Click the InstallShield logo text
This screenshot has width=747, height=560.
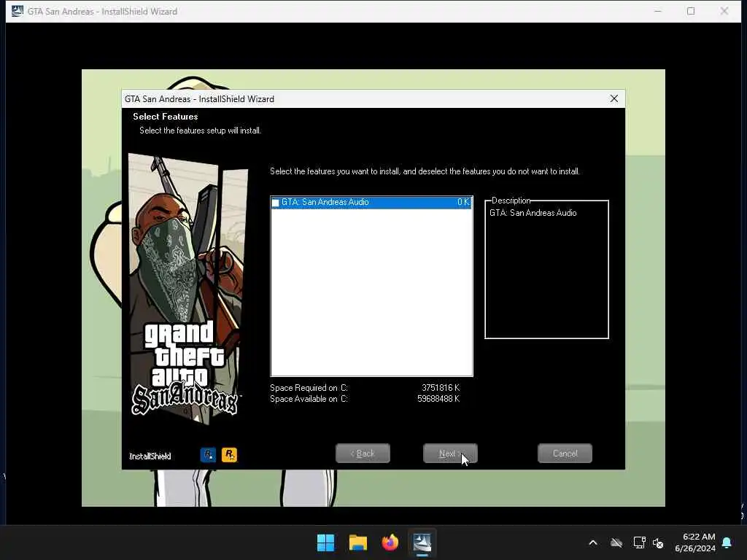click(150, 456)
